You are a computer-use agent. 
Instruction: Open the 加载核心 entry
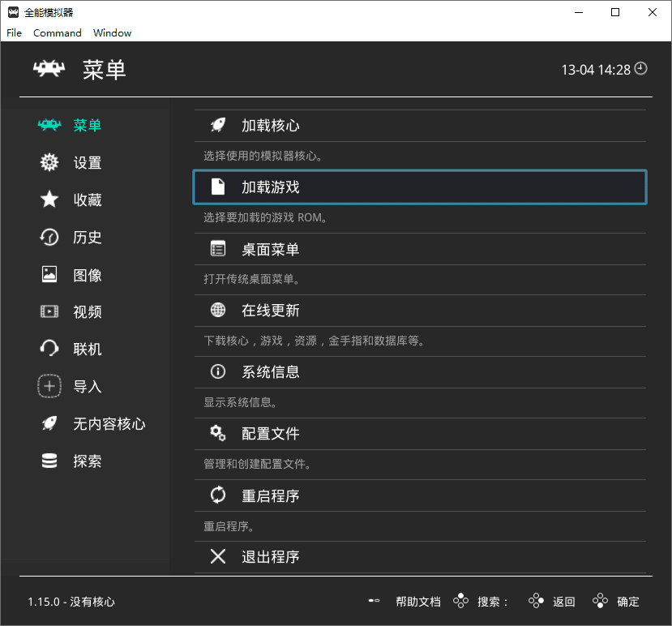point(420,126)
